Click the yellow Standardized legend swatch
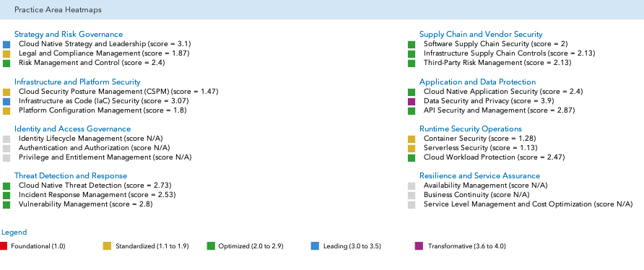Image resolution: width=644 pixels, height=270 pixels. (107, 246)
